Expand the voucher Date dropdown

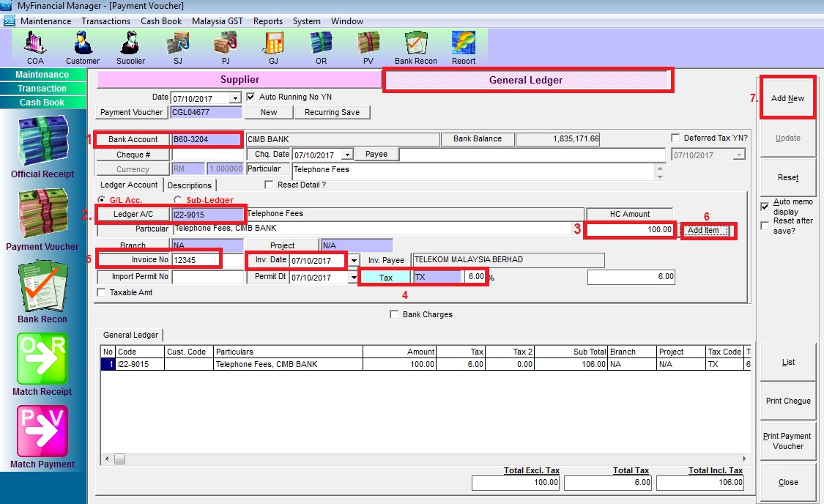235,97
